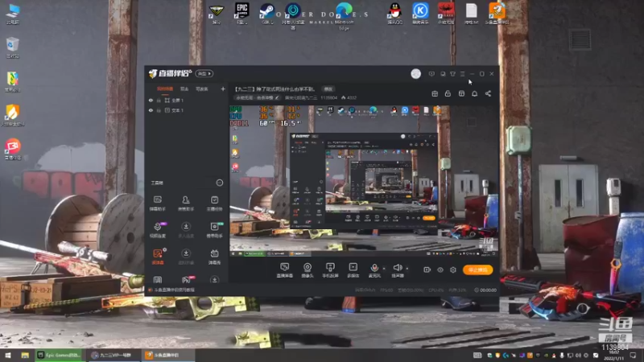Edit the stream category with the pencil icon
This screenshot has width=644, height=362.
(x=277, y=97)
